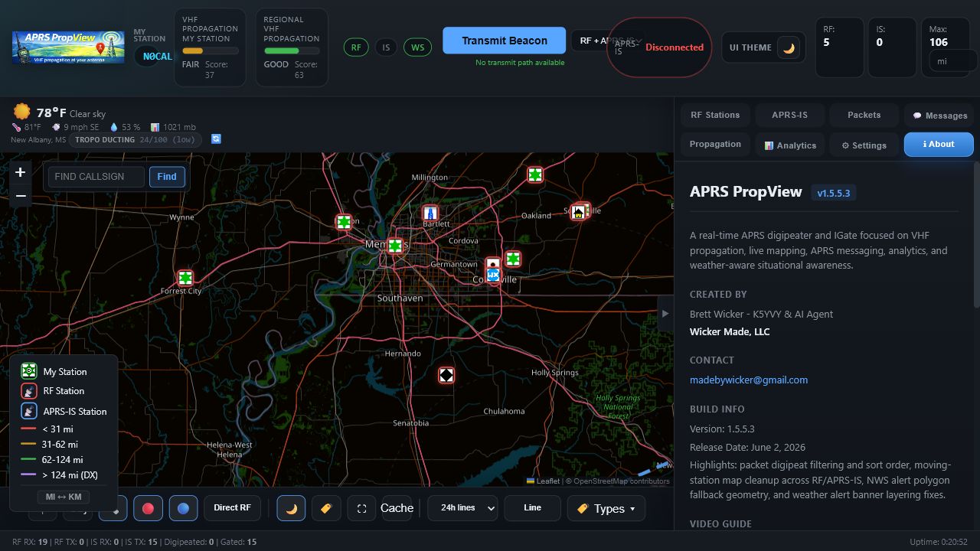Click the Regional VHF Propagation score bar
This screenshot has height=551, width=980.
pyautogui.click(x=292, y=51)
